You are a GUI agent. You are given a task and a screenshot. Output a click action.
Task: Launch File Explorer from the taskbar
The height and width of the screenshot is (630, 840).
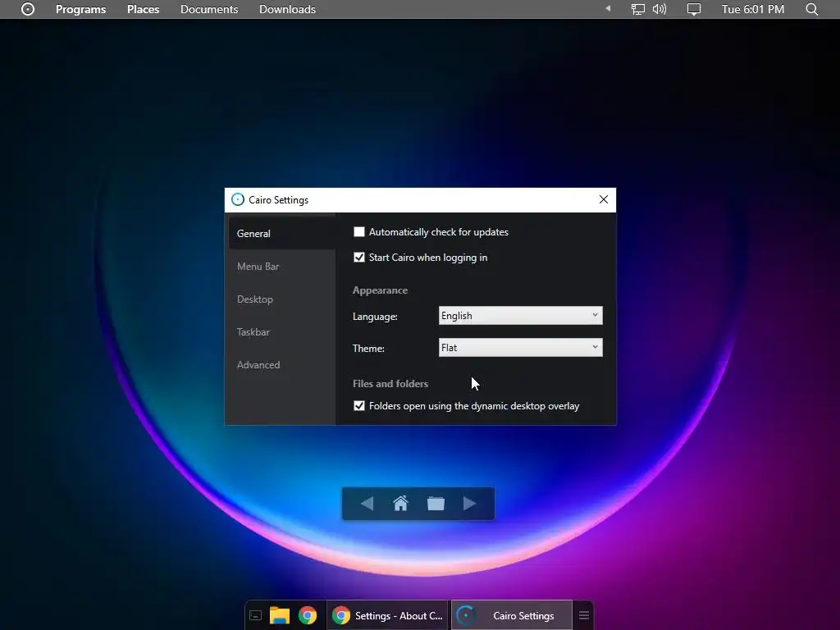(279, 615)
